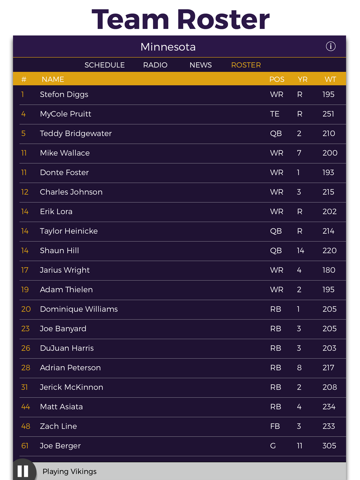Click the YR column header
The image size is (360, 480).
point(302,79)
